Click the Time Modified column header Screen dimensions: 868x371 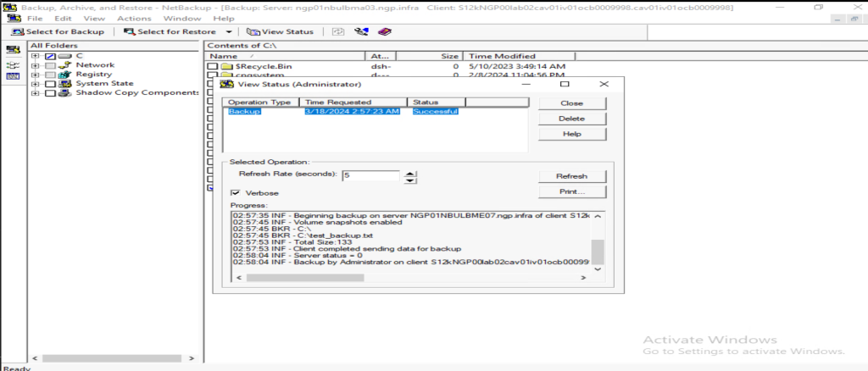point(519,56)
